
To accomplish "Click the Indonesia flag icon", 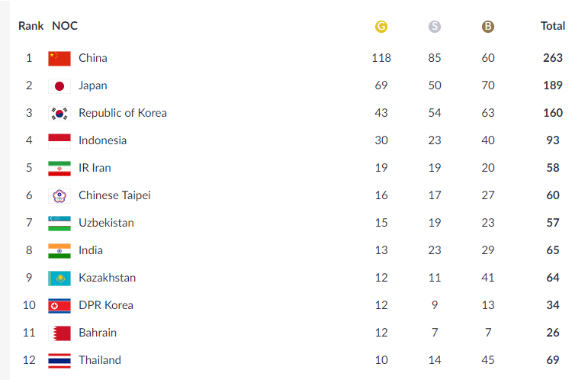I will pyautogui.click(x=59, y=141).
